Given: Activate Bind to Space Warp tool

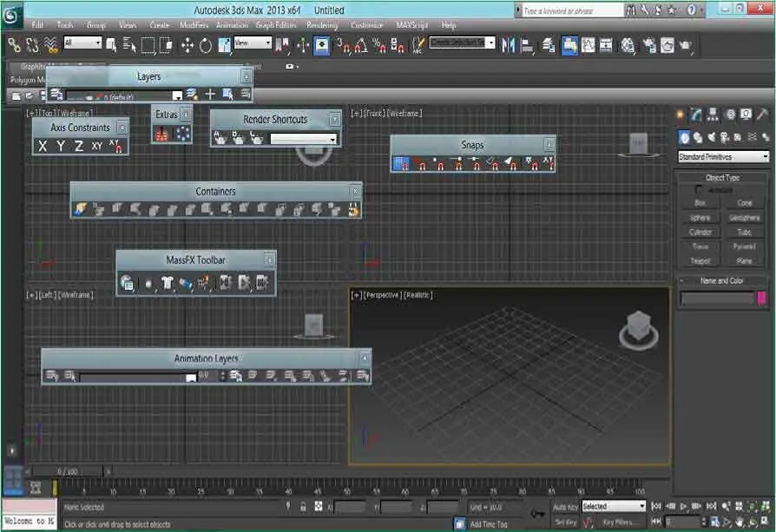Looking at the screenshot, I should pyautogui.click(x=50, y=45).
